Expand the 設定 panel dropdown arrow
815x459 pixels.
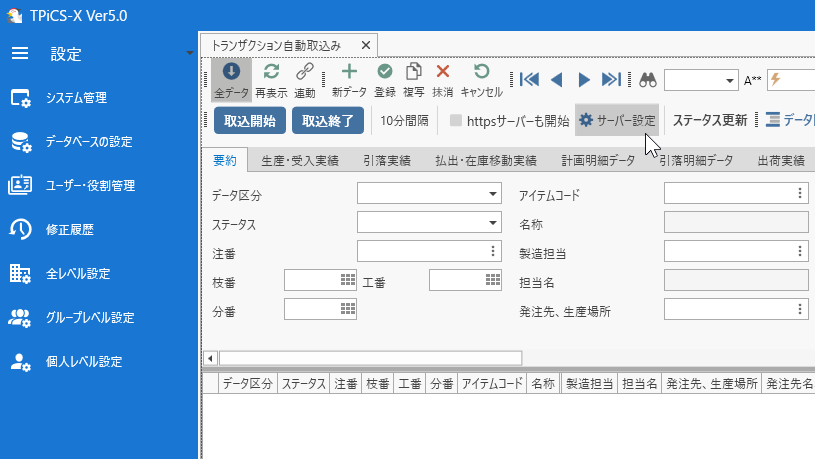pyautogui.click(x=190, y=53)
